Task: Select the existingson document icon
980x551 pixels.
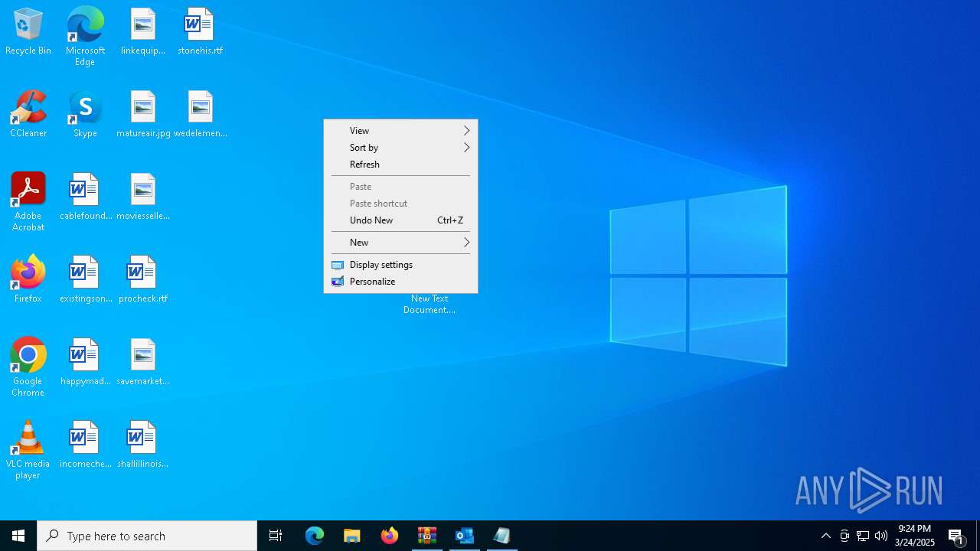Action: pyautogui.click(x=85, y=280)
